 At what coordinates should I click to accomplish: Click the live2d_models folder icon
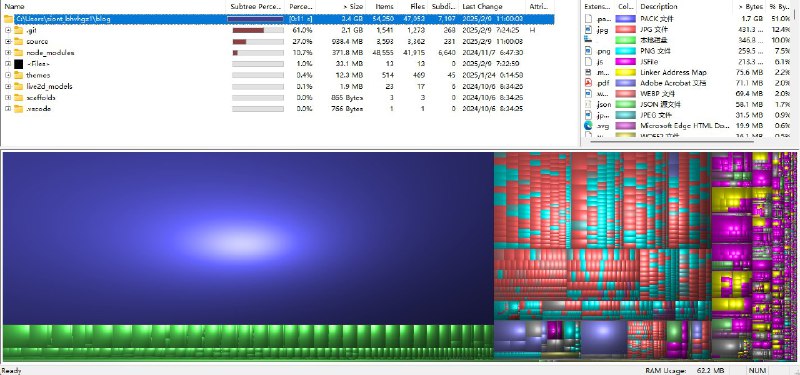point(18,86)
